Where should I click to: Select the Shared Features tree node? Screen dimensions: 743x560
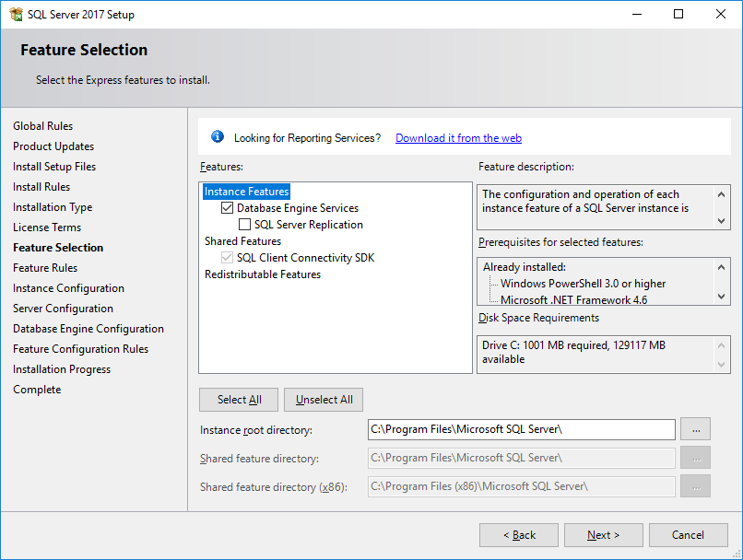(242, 241)
